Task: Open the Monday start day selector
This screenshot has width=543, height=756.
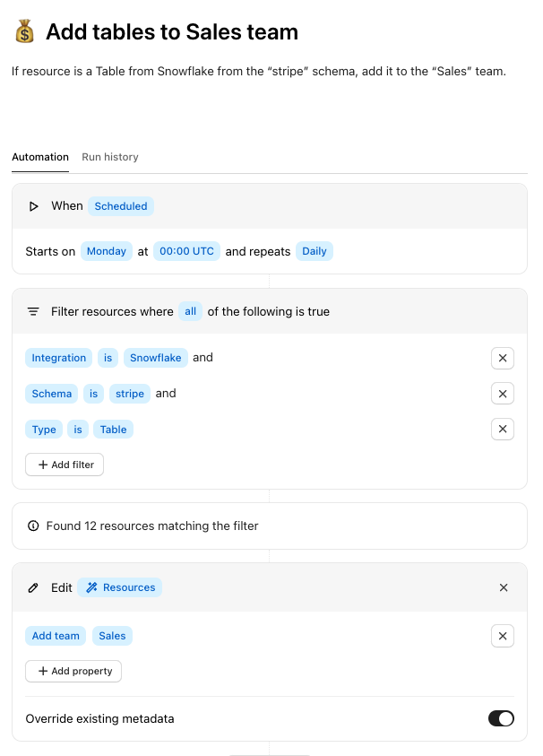Action: tap(107, 251)
